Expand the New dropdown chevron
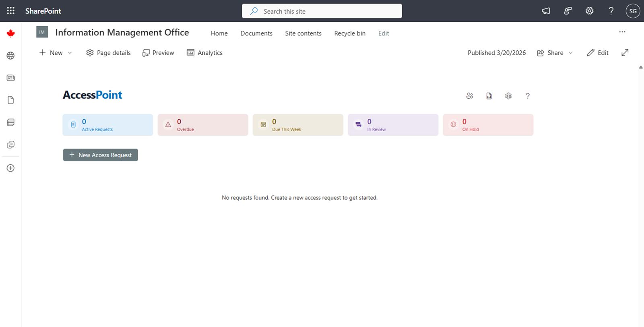 (70, 53)
